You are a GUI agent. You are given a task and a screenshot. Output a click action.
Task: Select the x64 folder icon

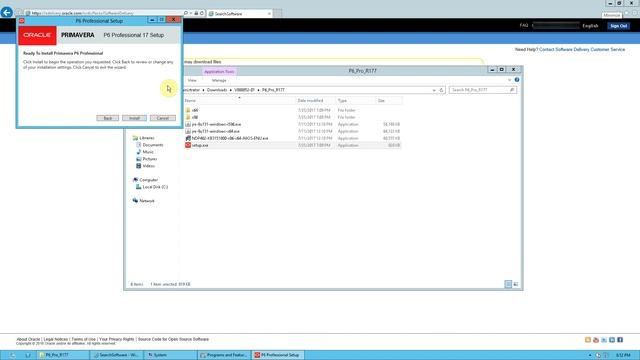188,110
